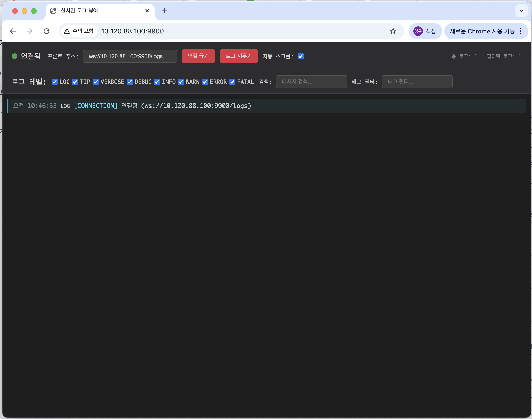
Task: Toggle the FATAL log level filter
Action: 232,82
